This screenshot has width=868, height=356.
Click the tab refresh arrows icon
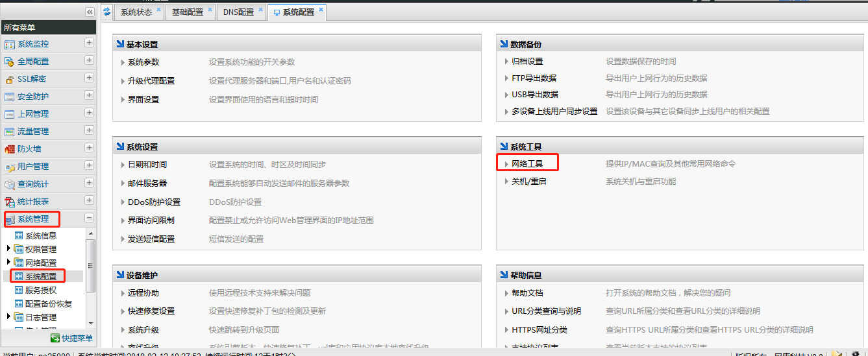[107, 12]
